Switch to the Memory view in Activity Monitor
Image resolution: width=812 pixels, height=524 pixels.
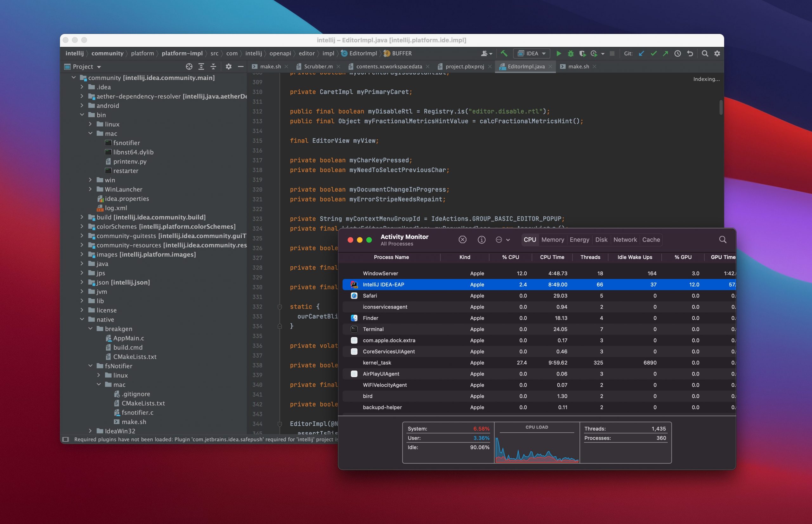[553, 240]
